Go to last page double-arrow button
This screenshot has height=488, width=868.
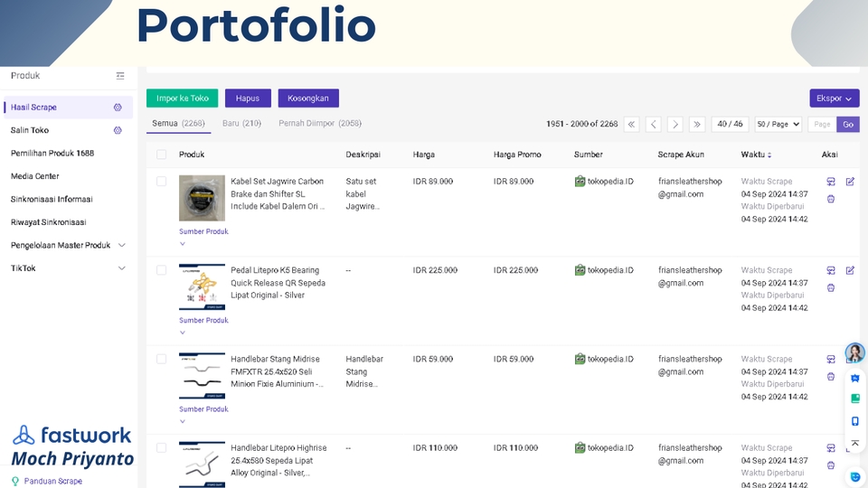[697, 125]
